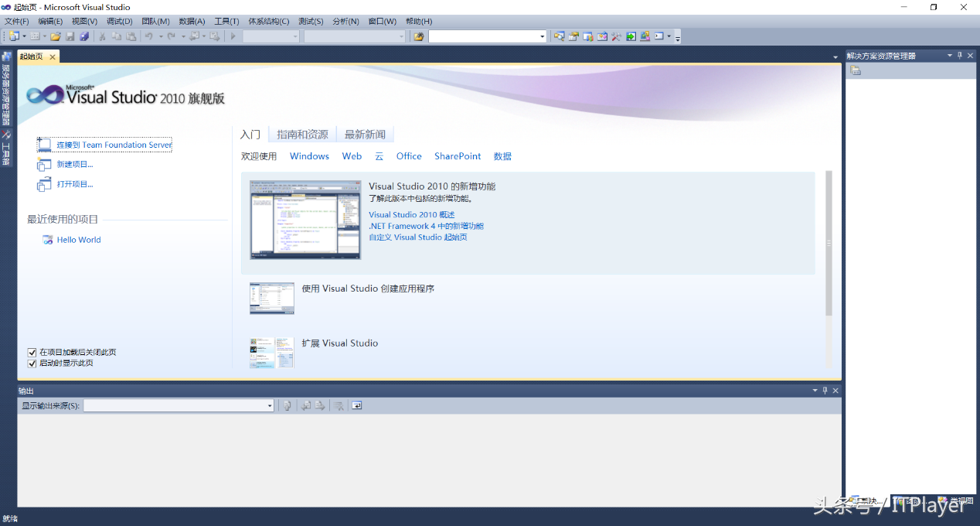Click the Add New Item toolbar icon
This screenshot has width=980, height=526.
(35, 36)
